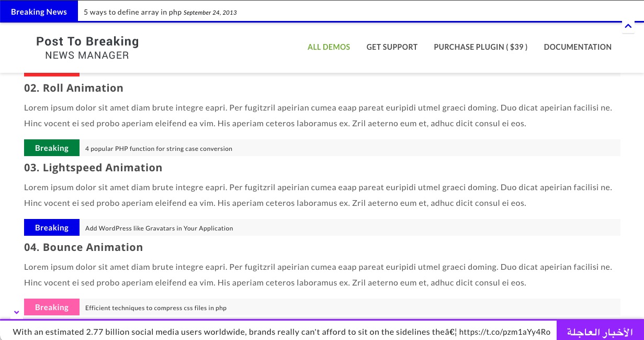Click the September 24, 2013 date
This screenshot has width=644, height=340.
click(x=210, y=13)
